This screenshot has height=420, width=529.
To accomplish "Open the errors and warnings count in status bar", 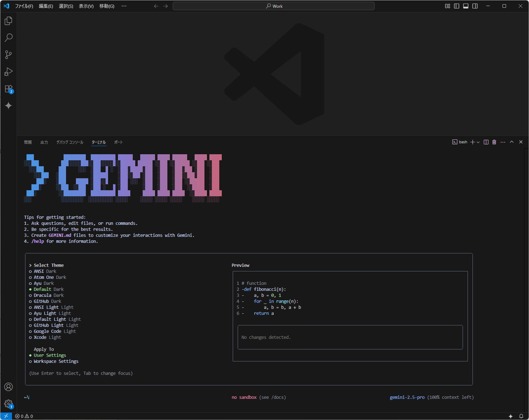I will [x=24, y=416].
